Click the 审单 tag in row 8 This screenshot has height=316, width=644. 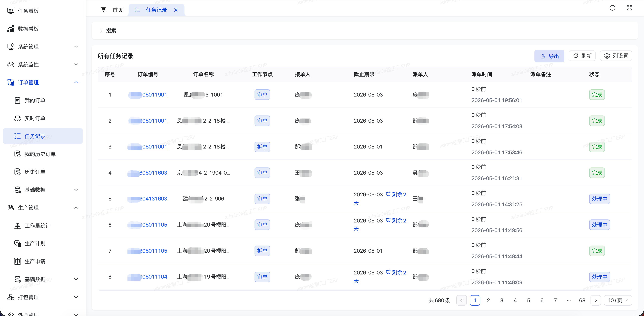click(x=262, y=277)
